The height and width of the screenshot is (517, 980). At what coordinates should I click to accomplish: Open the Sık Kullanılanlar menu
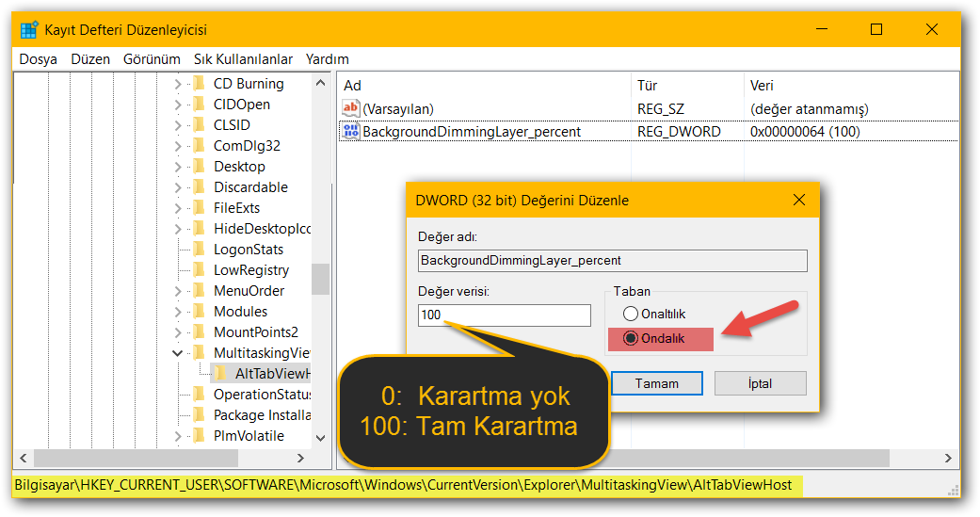243,59
